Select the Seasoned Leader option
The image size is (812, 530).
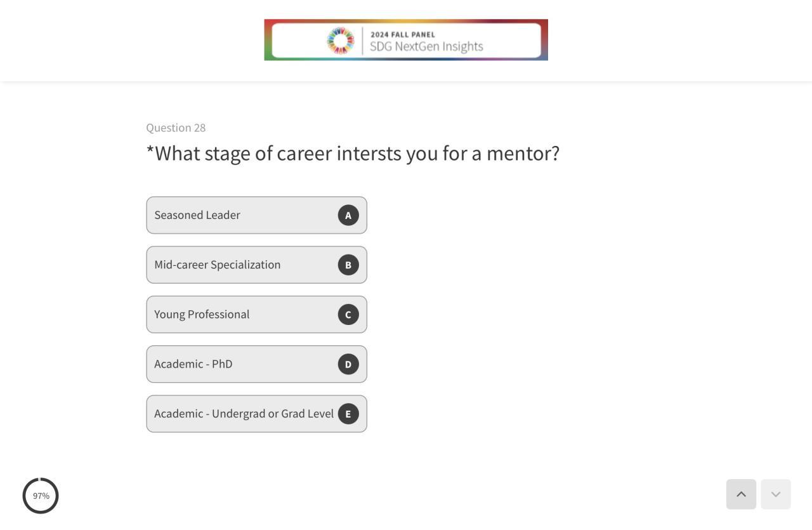click(x=197, y=215)
